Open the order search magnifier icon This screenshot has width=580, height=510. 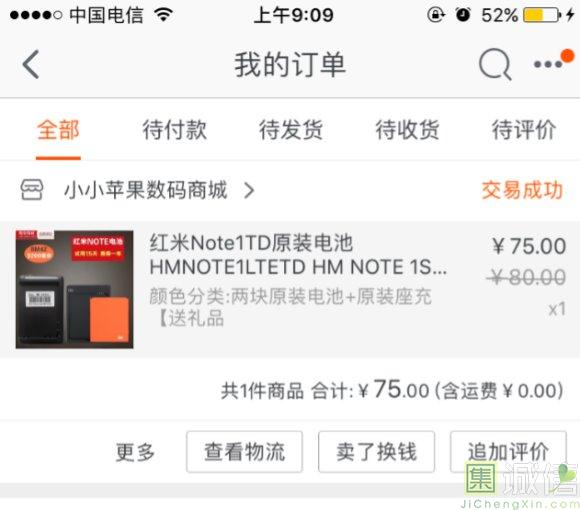pyautogui.click(x=495, y=64)
